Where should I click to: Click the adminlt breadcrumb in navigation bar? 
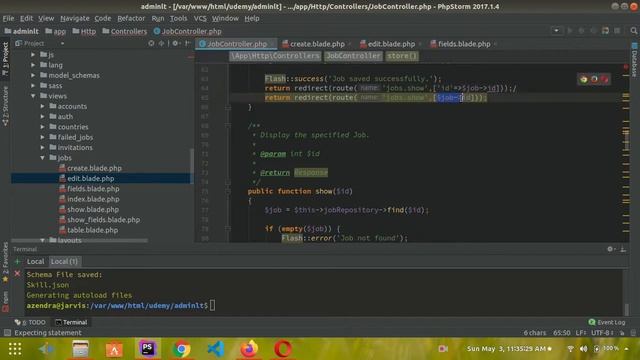[x=22, y=31]
